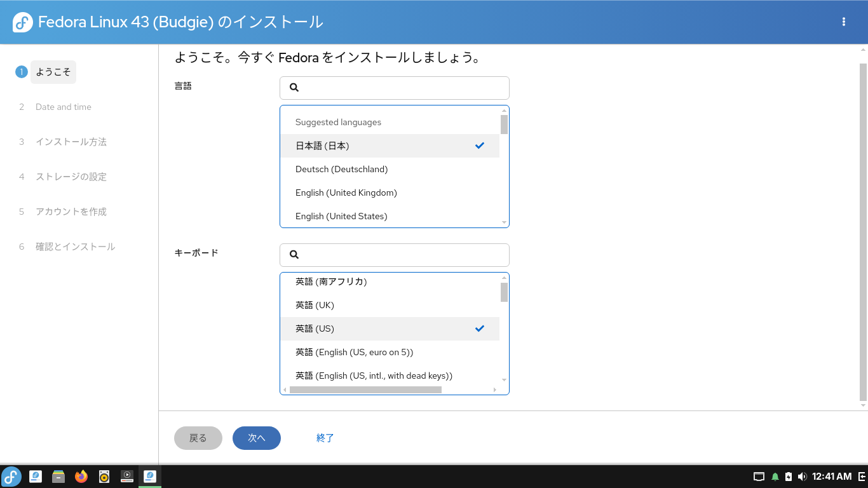Click the keyboard list vertical scrollbar thumb
The image size is (868, 488).
click(504, 292)
